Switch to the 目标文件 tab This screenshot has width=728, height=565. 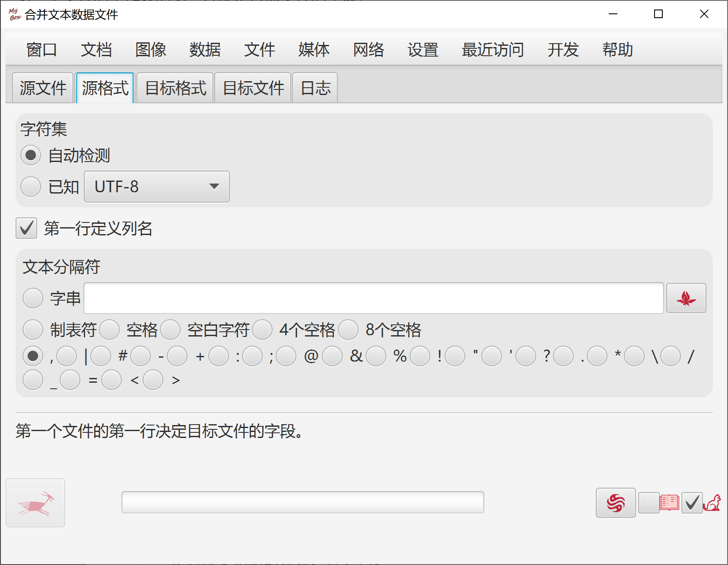(x=253, y=88)
